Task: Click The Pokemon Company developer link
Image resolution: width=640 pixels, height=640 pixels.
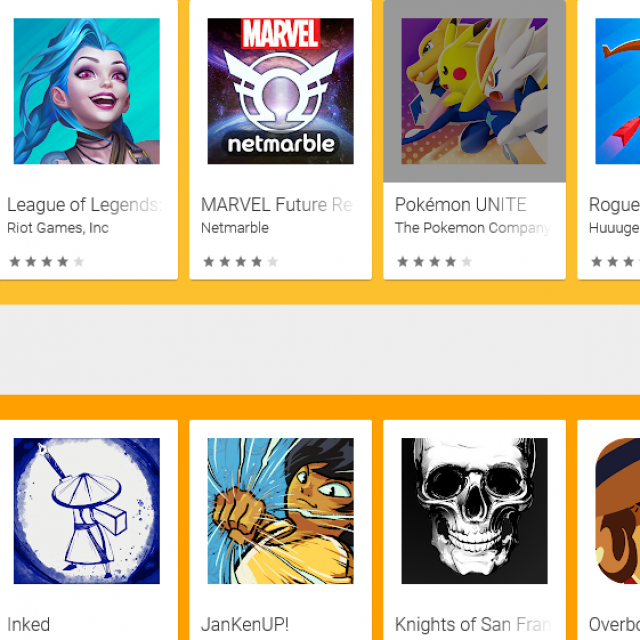Action: [473, 228]
